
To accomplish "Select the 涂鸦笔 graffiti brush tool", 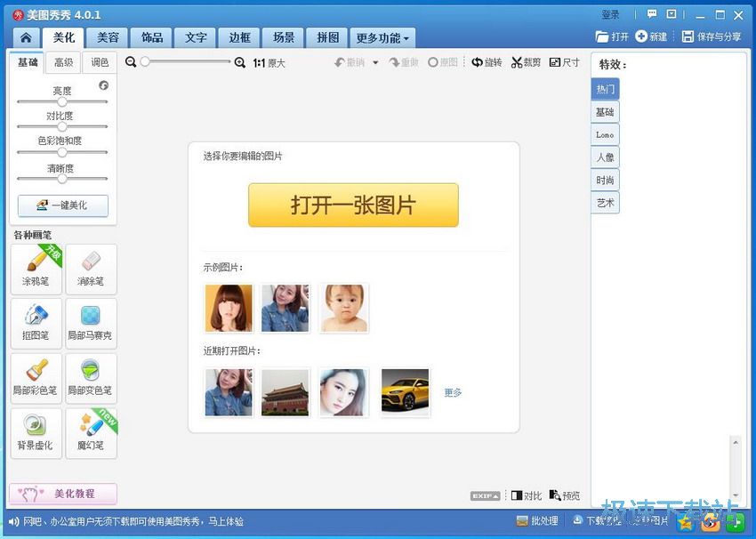I will [36, 269].
